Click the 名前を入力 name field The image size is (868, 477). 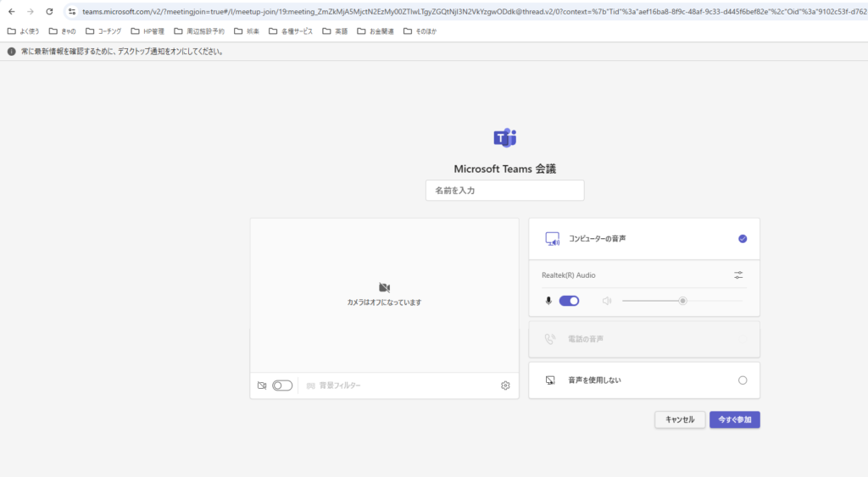coord(505,191)
